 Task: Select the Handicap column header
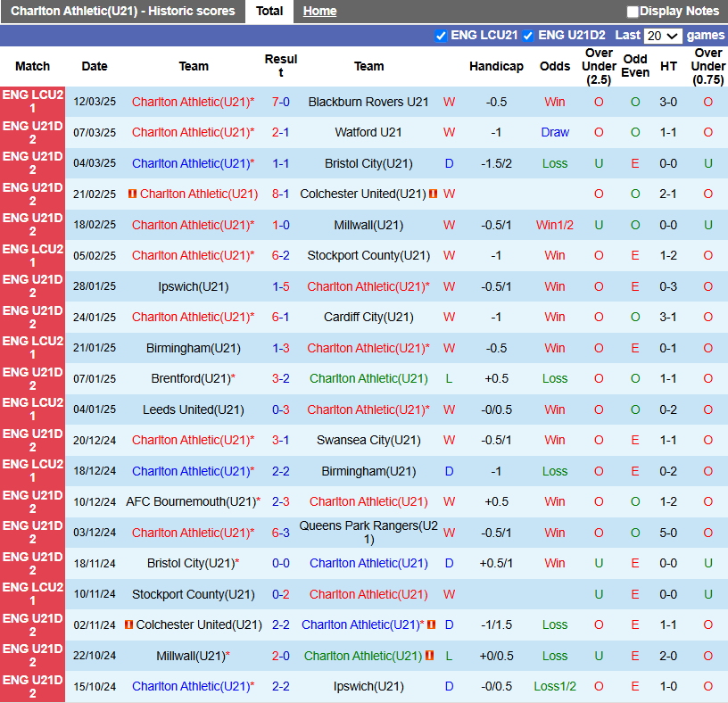[x=496, y=66]
